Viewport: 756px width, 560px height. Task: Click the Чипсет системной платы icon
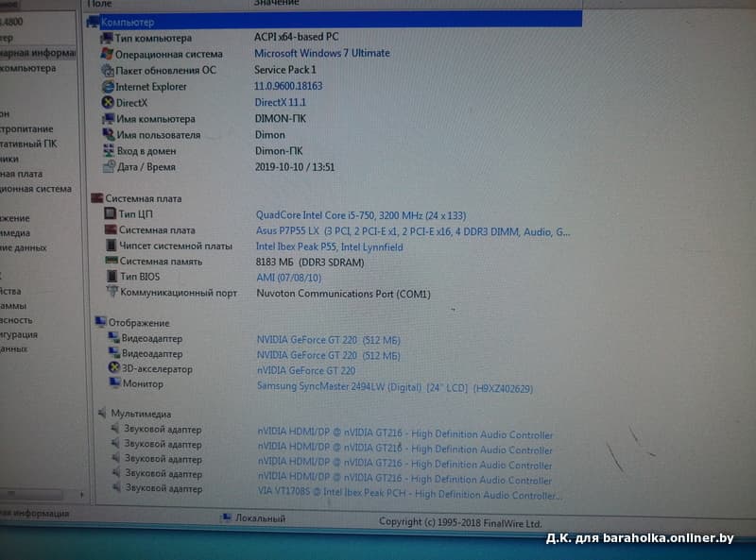[x=112, y=246]
